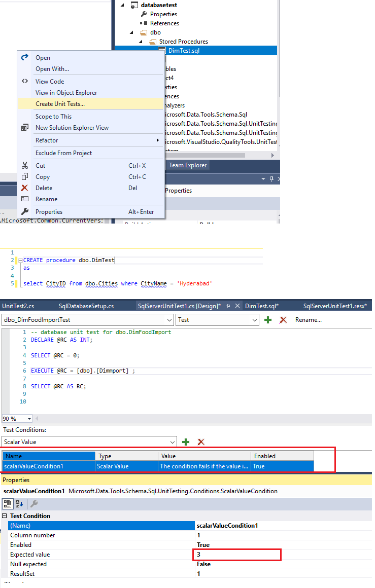Collapse the databasetest project node
375x588 pixels.
123,5
